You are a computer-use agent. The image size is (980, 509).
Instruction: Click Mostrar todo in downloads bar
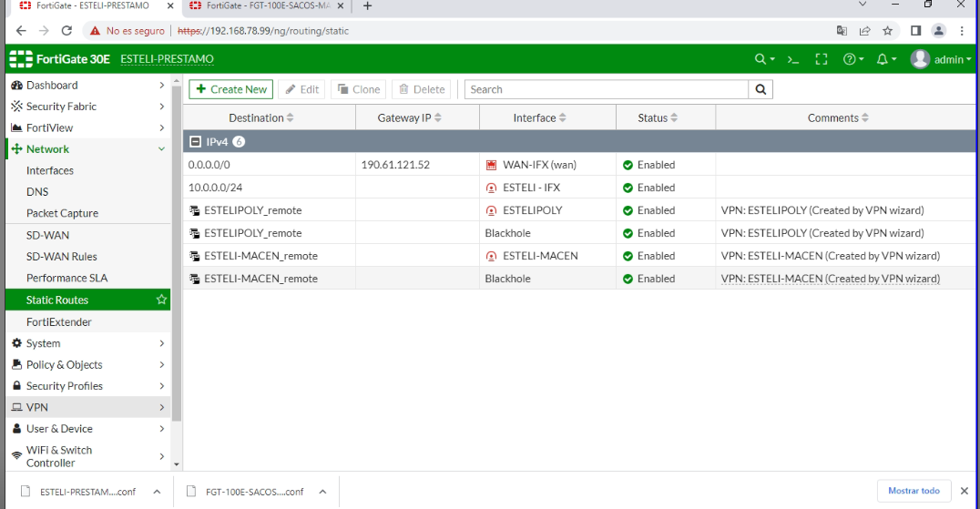click(x=914, y=491)
